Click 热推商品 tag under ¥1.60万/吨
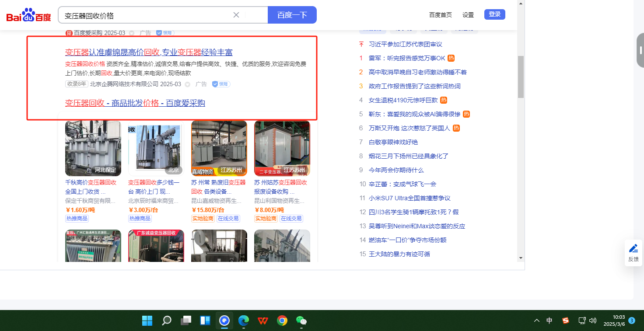The height and width of the screenshot is (331, 644). [x=77, y=219]
